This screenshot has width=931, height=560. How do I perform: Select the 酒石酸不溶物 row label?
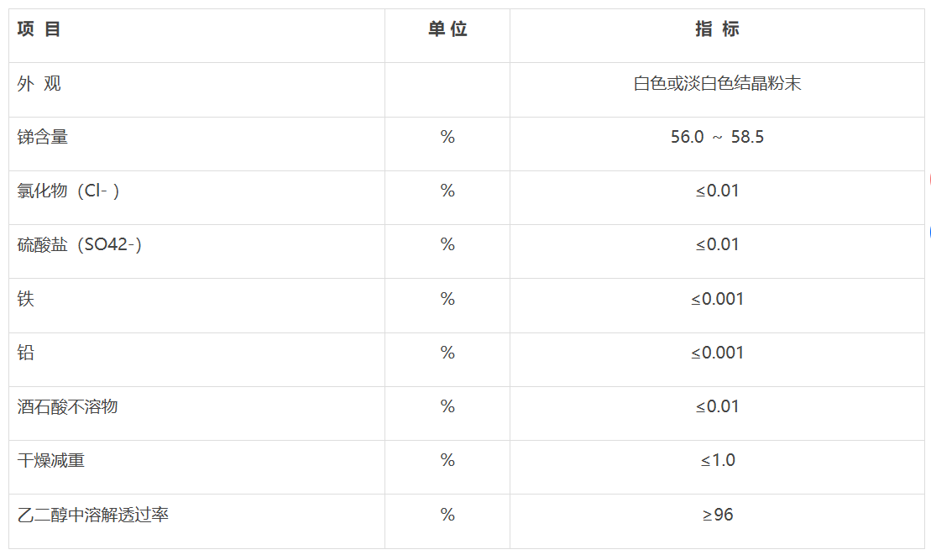[x=68, y=406]
